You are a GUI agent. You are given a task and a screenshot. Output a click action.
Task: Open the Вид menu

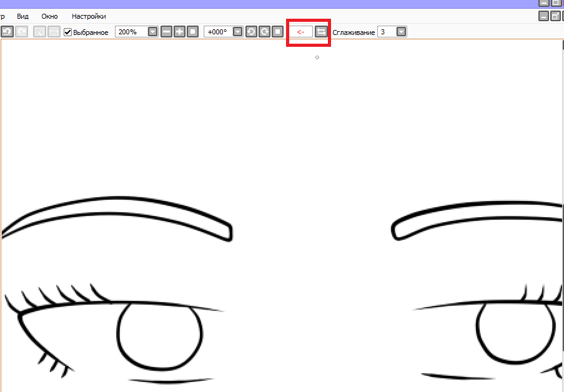22,16
